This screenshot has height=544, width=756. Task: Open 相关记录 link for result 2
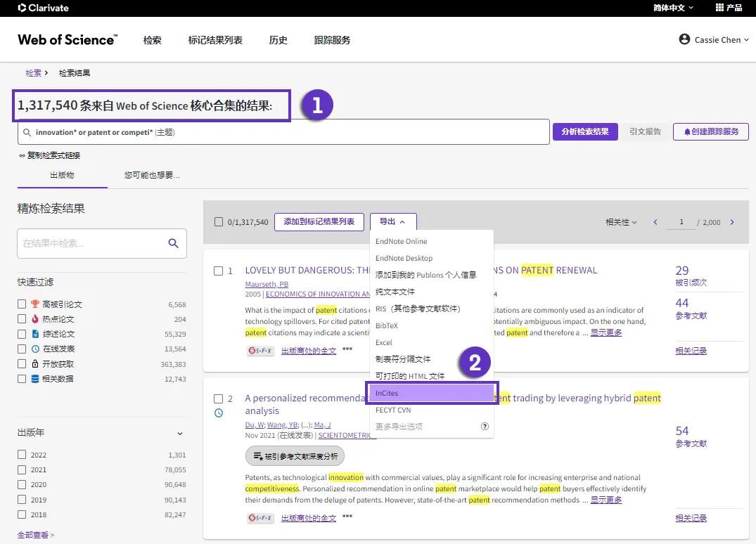coord(691,518)
